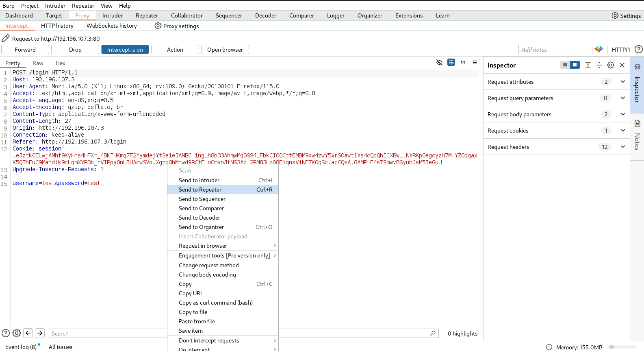Click the Inspector side panel icon

637,67
